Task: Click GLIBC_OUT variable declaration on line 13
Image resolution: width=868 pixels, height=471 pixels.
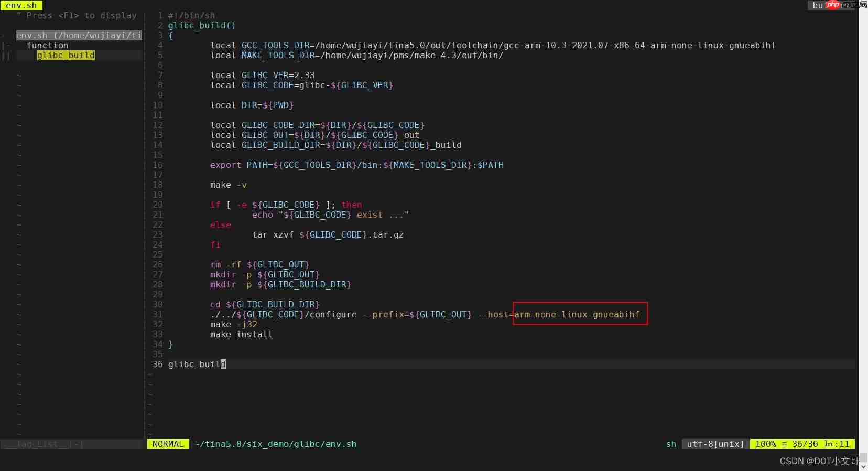Action: (x=265, y=135)
